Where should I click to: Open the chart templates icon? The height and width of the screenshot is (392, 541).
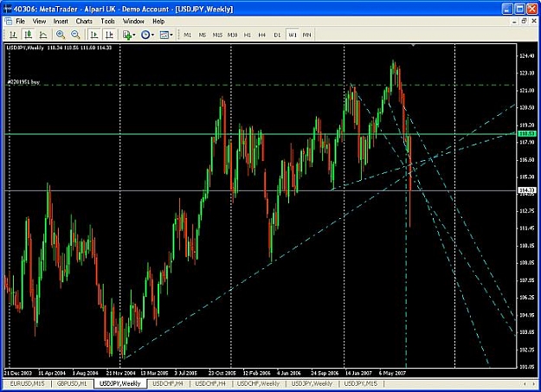point(164,35)
